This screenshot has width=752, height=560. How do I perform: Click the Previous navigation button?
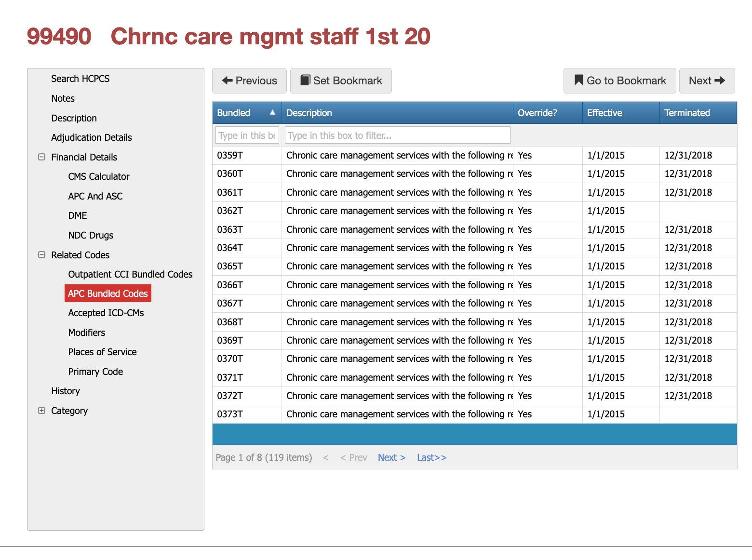tap(249, 80)
